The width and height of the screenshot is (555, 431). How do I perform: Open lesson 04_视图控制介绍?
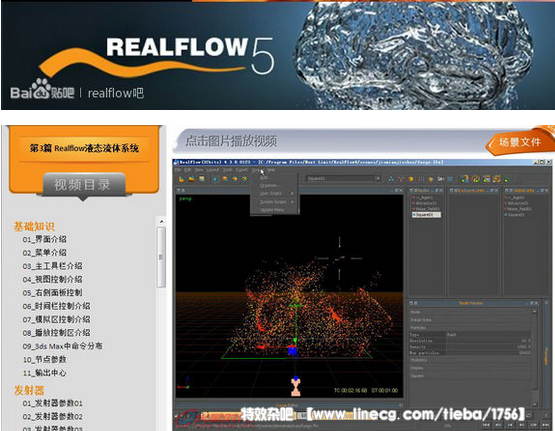click(x=52, y=279)
